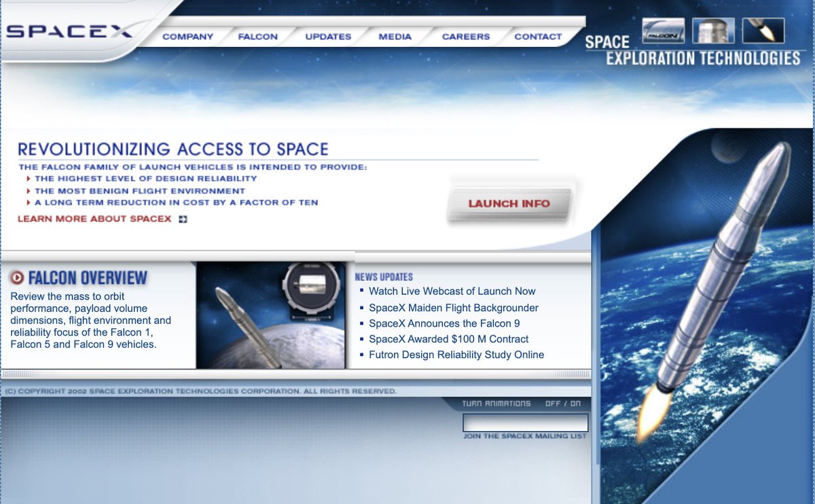Open Watch Live Webcast of Launch Now

tap(452, 291)
